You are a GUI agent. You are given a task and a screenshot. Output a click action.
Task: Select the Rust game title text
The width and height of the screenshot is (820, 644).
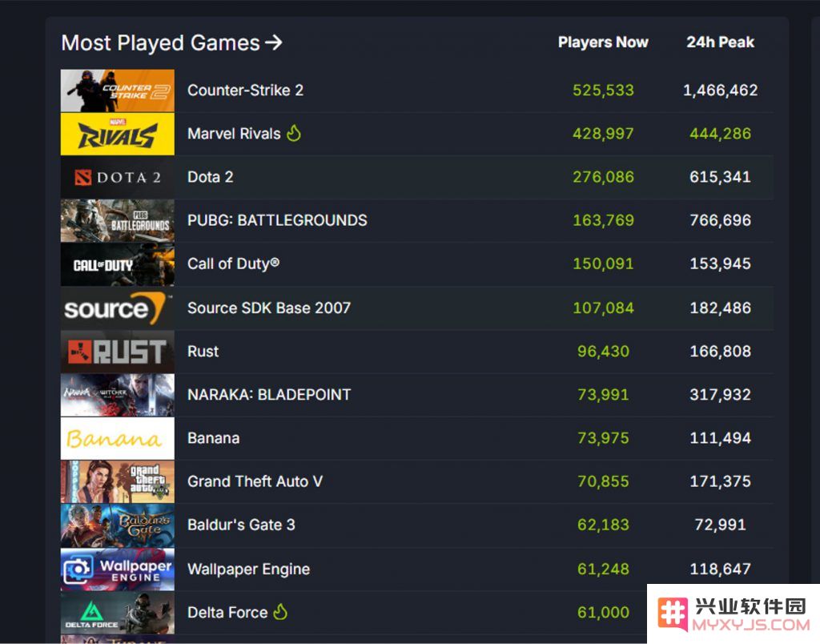tap(203, 351)
